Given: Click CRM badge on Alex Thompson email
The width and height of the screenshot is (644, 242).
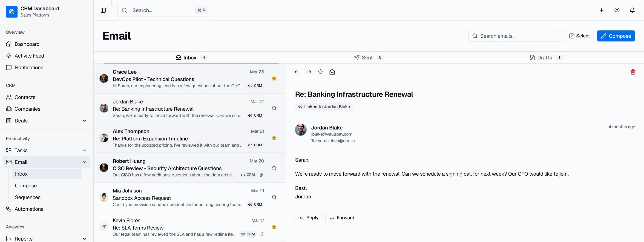Looking at the screenshot, I should coord(255,145).
